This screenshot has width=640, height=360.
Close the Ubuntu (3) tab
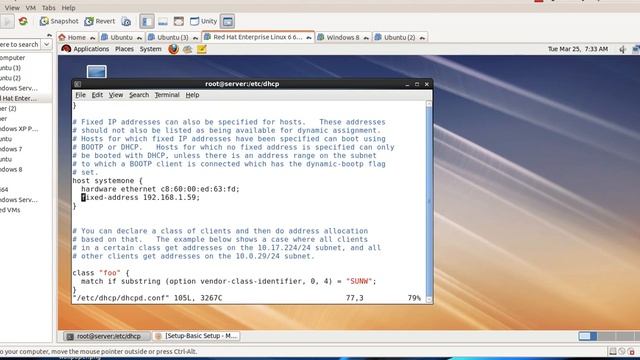pos(195,38)
